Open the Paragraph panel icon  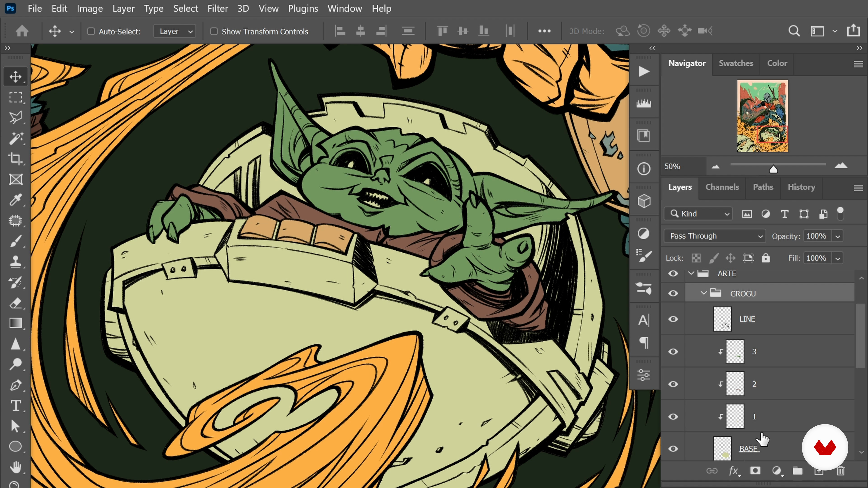pos(644,343)
